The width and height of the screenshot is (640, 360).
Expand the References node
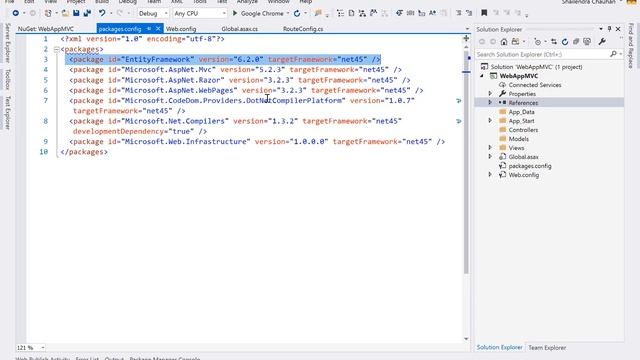490,102
